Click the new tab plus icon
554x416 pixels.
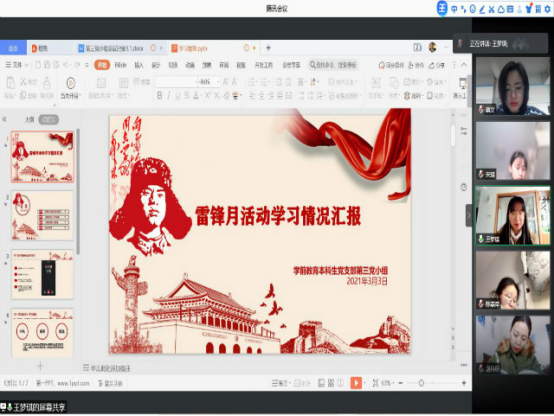click(x=268, y=48)
